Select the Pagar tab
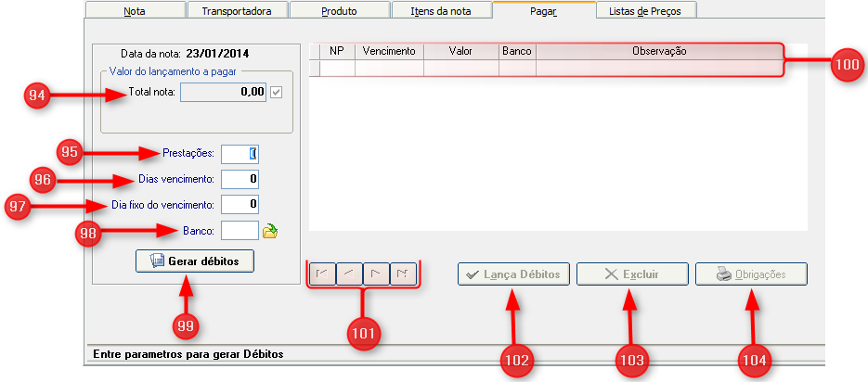Viewport: 868px width, 382px height. pos(544,10)
